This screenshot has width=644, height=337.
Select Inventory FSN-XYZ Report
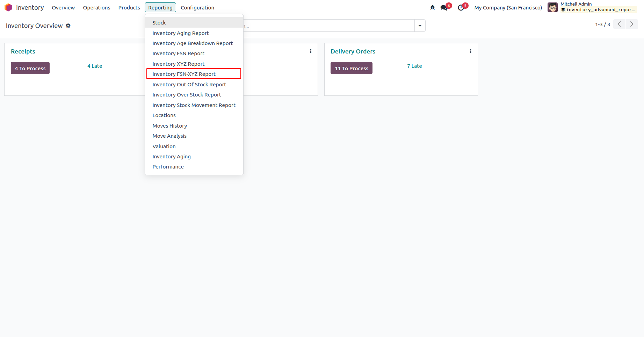[194, 74]
